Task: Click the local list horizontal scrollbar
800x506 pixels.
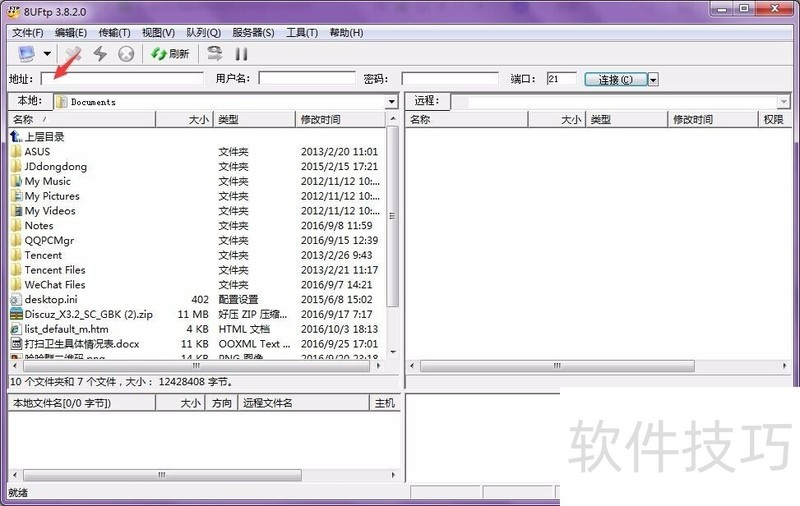Action: 196,366
